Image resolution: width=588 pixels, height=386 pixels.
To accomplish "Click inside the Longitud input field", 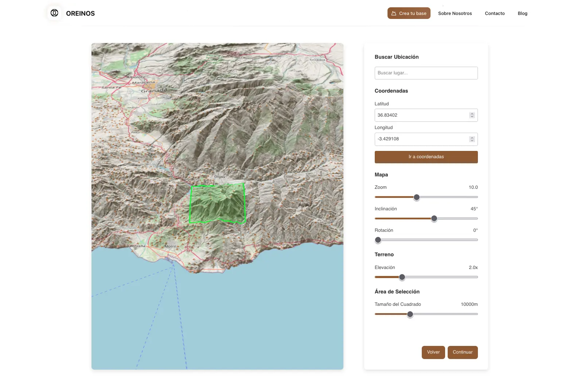I will (x=421, y=139).
